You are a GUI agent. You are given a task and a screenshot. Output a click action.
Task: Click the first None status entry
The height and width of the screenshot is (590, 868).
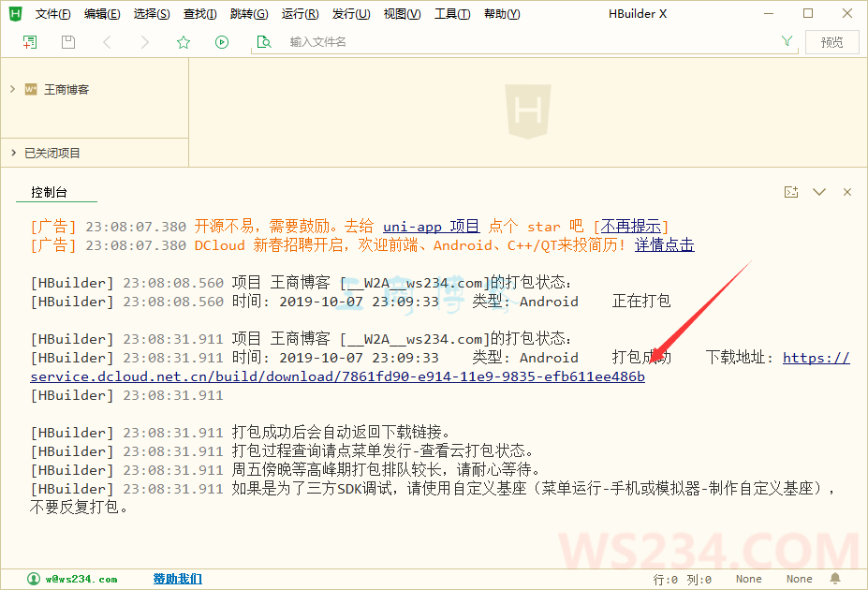[x=748, y=579]
